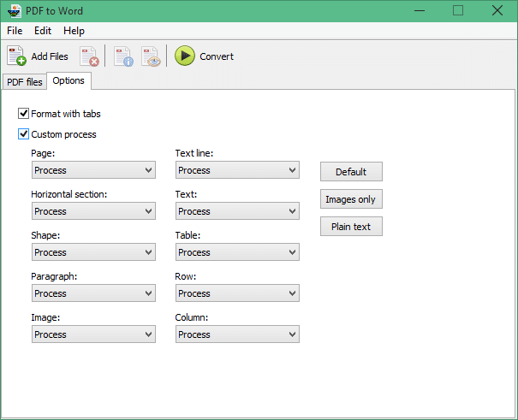518x420 pixels.
Task: Switch to the PDF files tab
Action: click(x=25, y=82)
